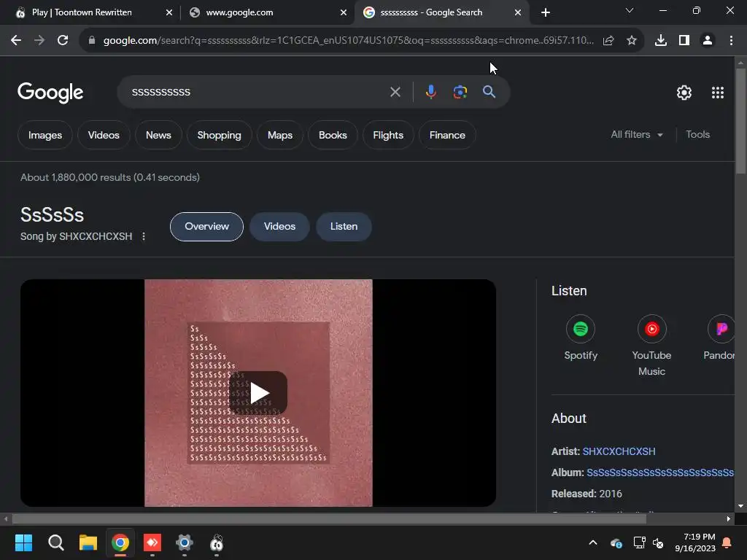Viewport: 747px width, 560px height.
Task: Close the Toontown Rewritten tab
Action: (x=169, y=12)
